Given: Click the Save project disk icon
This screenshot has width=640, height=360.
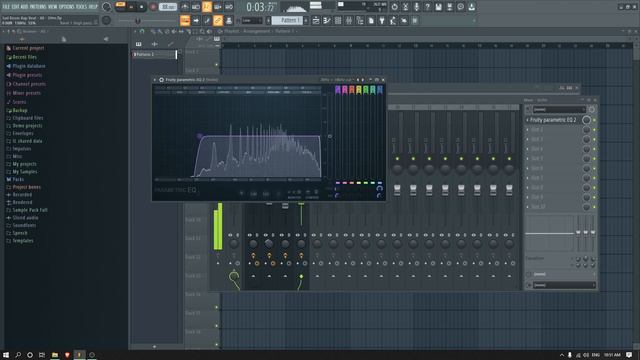Looking at the screenshot, I should 438,7.
